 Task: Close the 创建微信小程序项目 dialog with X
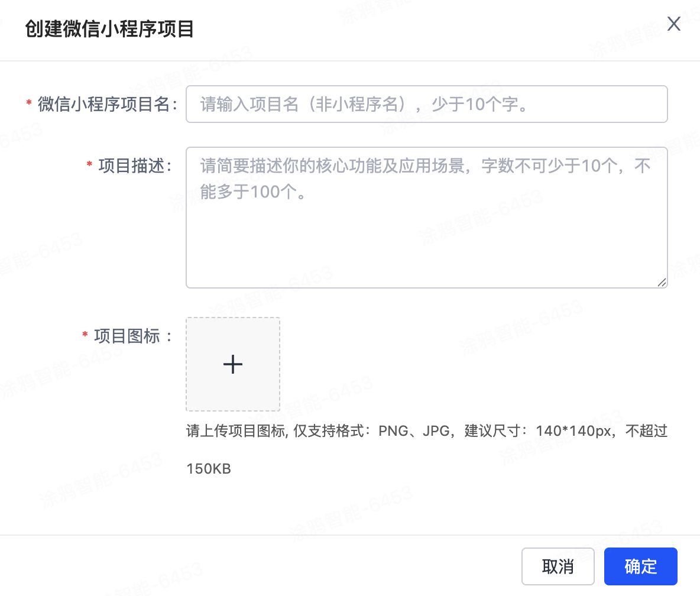[x=673, y=24]
